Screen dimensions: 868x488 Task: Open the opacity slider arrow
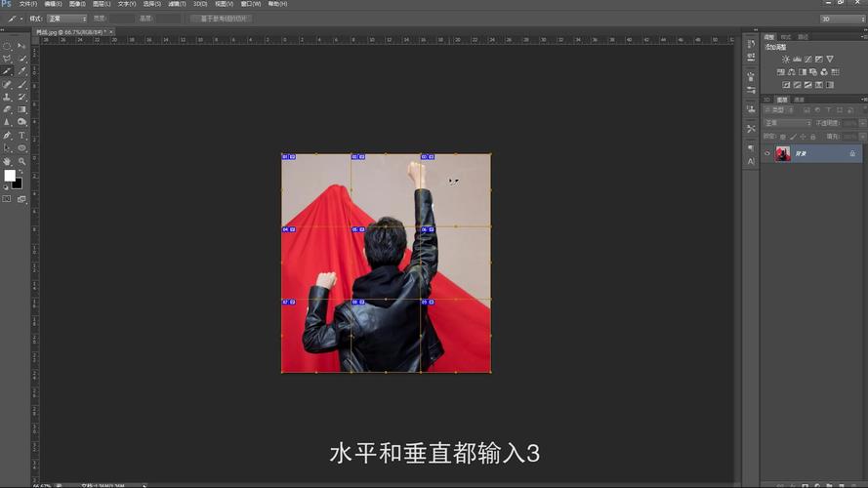point(862,123)
